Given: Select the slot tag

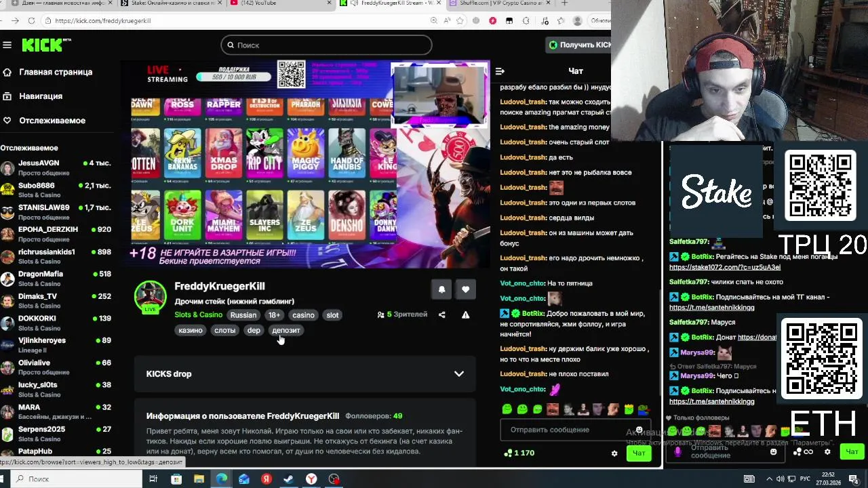Looking at the screenshot, I should click(332, 315).
